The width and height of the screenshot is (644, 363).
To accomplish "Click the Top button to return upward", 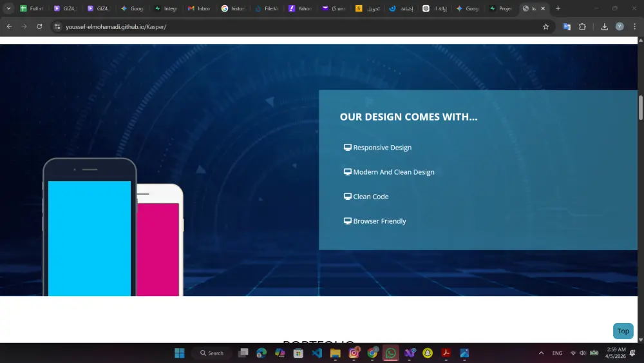I will [623, 331].
